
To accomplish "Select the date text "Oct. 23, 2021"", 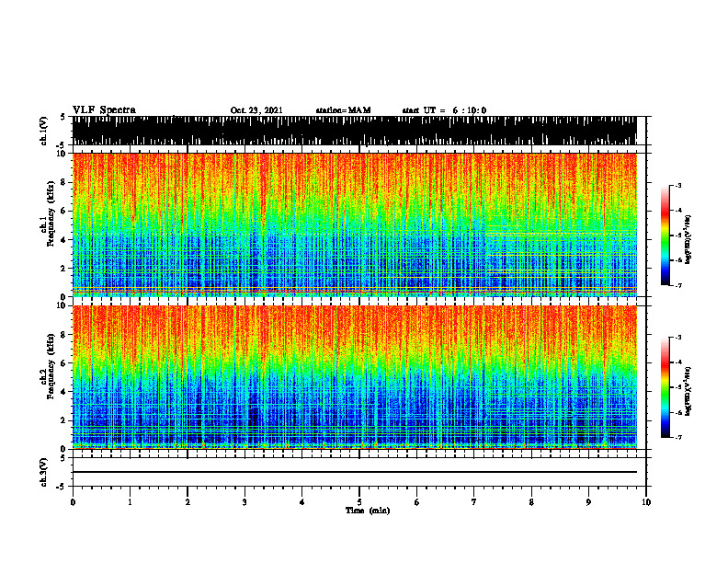I will tap(256, 110).
